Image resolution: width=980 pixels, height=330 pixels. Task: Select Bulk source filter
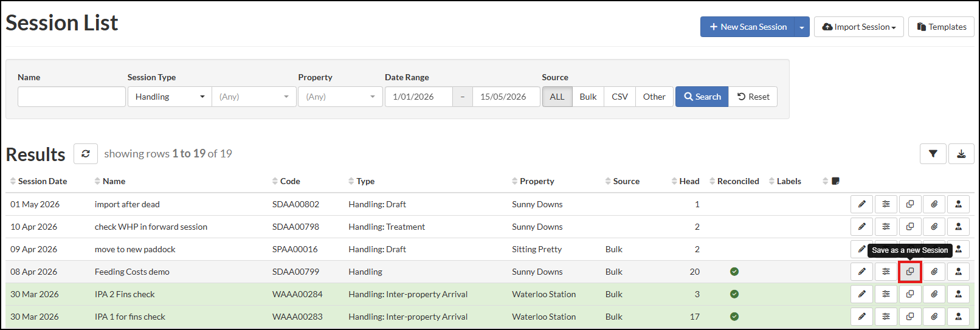[x=588, y=97]
